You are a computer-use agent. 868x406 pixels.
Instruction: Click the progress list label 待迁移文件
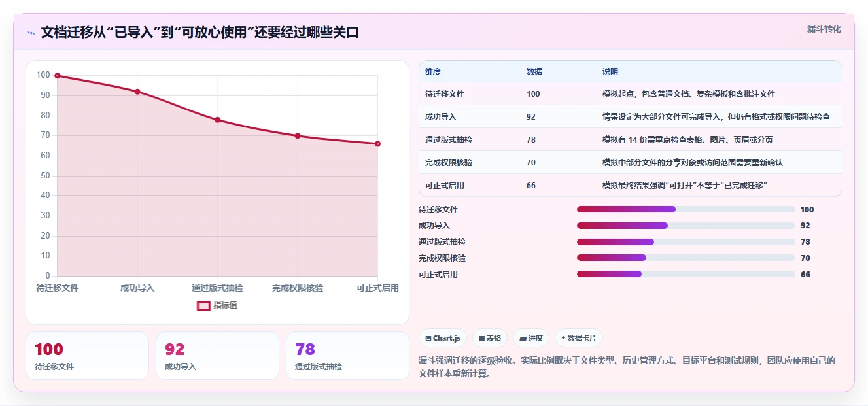click(438, 210)
